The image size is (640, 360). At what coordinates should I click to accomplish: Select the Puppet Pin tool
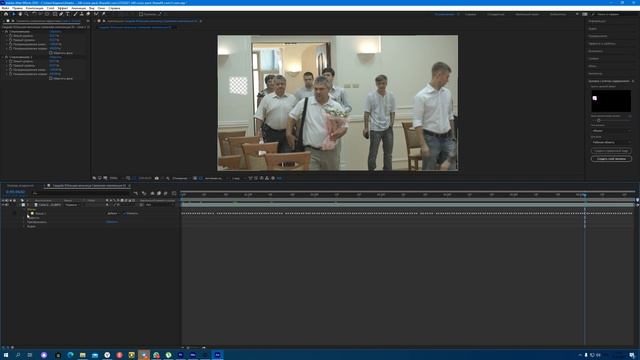104,14
